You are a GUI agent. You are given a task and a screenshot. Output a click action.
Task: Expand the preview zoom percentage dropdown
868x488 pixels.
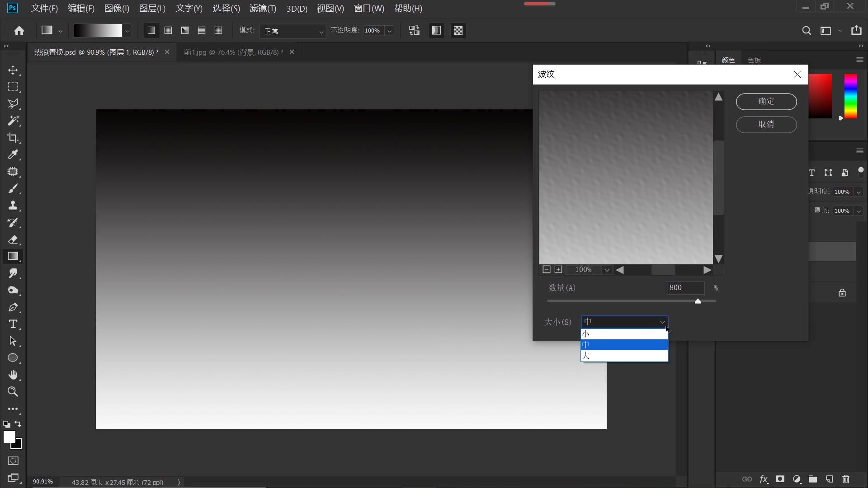(x=607, y=270)
